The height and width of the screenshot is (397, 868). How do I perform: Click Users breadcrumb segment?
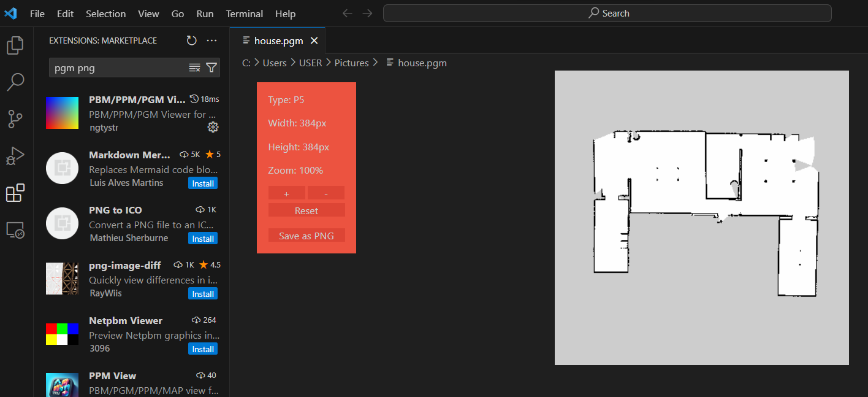click(x=275, y=63)
